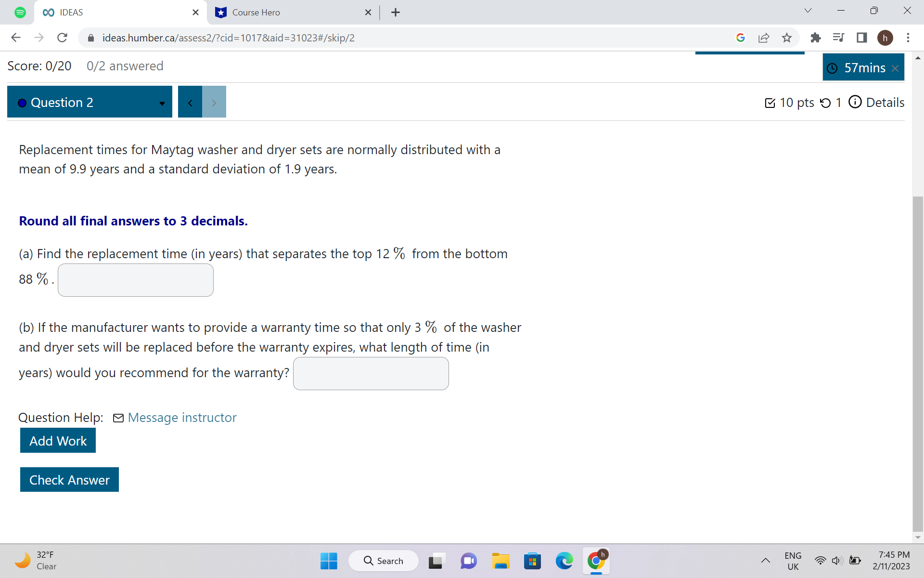The height and width of the screenshot is (578, 924).
Task: Click the Check Answer button
Action: pos(69,480)
